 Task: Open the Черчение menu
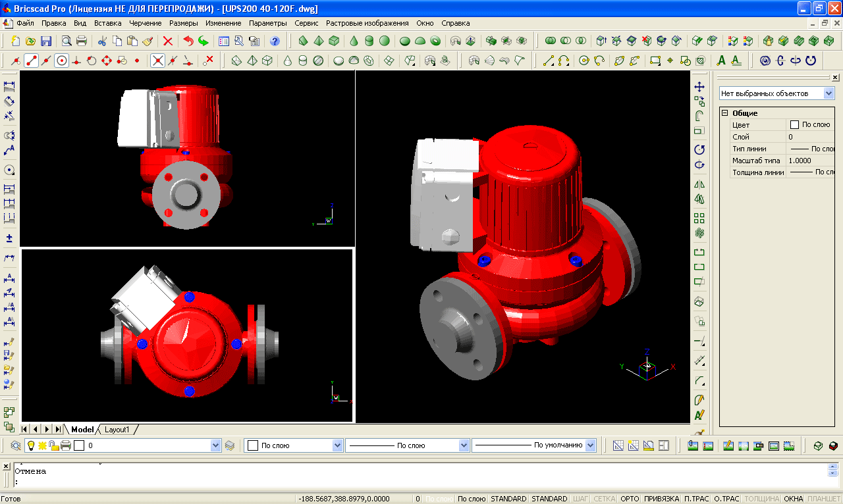[146, 23]
